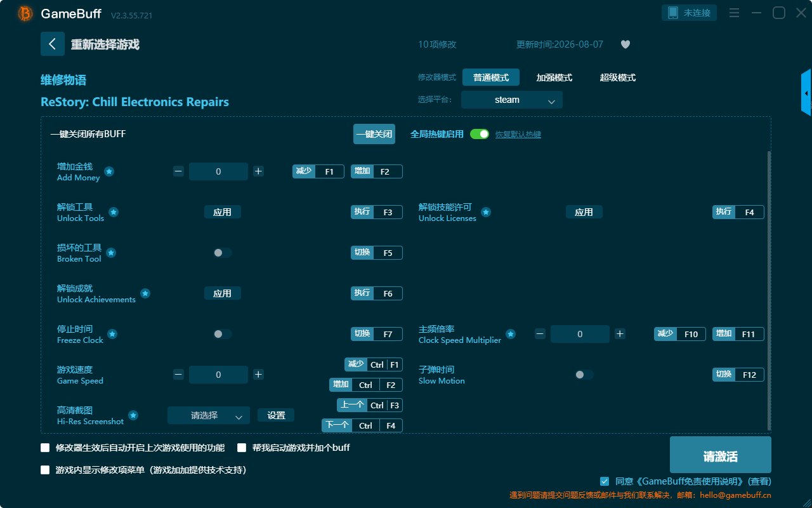812x508 pixels.
Task: Click the 请激活 activate button
Action: point(721,455)
